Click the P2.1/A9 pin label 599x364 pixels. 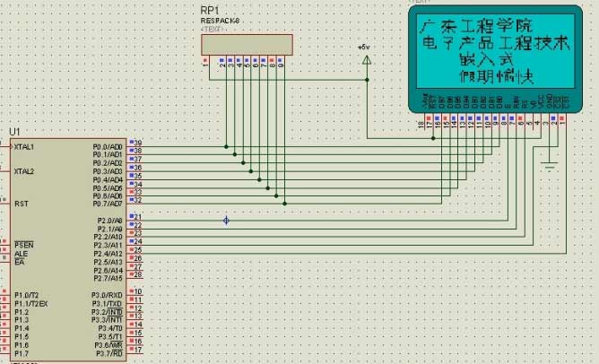click(110, 230)
